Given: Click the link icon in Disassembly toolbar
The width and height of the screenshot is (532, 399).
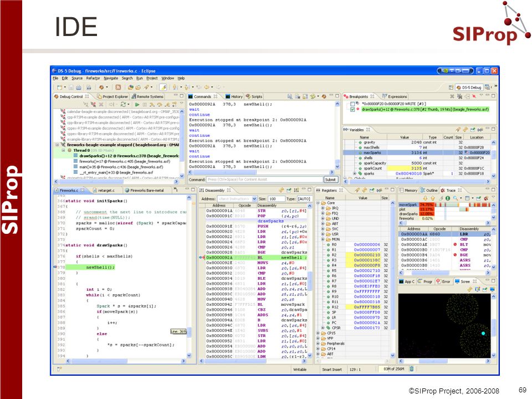Looking at the screenshot, I should [x=282, y=190].
